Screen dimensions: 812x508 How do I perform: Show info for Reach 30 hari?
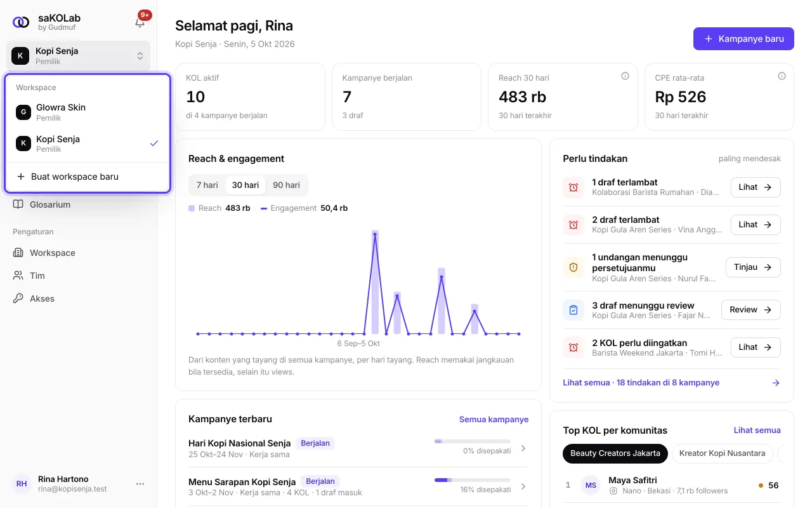point(625,76)
